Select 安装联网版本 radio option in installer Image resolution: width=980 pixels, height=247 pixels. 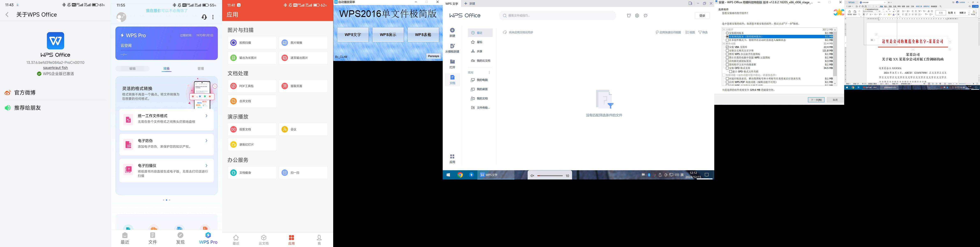click(727, 33)
